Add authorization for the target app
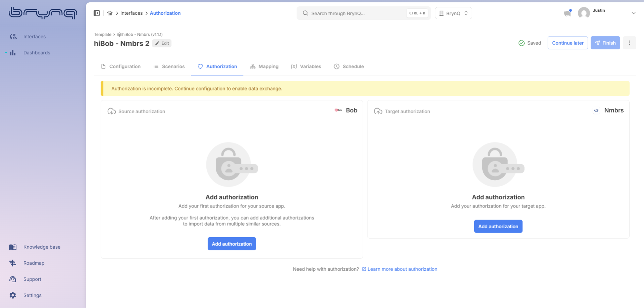644x308 pixels. [498, 226]
